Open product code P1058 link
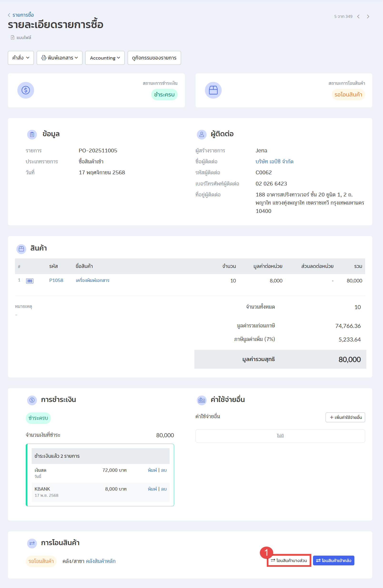 tap(56, 280)
